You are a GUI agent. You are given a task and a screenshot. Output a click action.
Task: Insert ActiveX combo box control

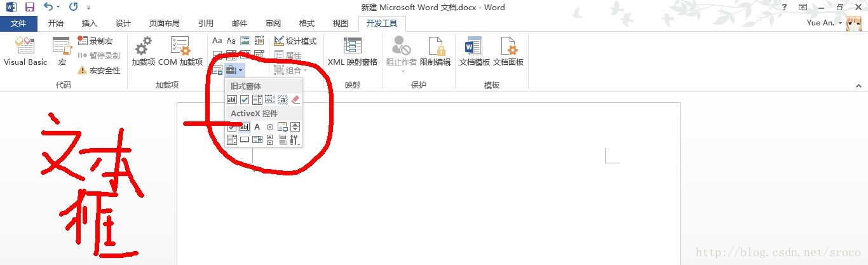pyautogui.click(x=232, y=140)
